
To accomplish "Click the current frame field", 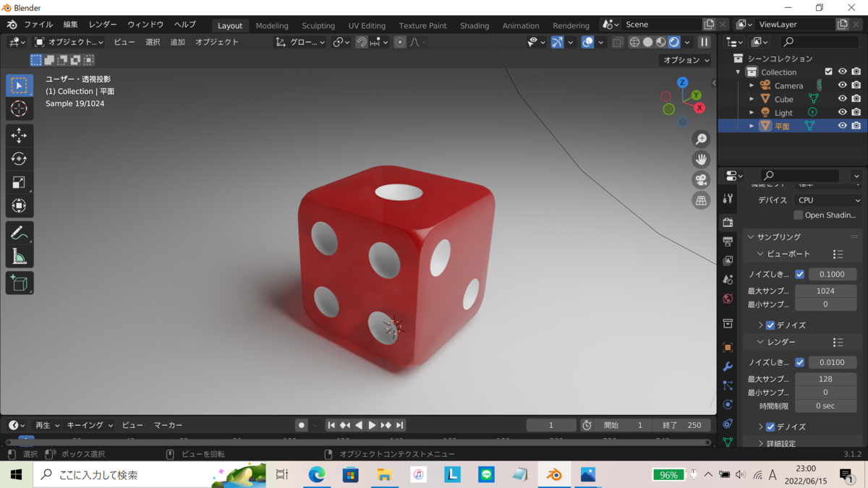I will pos(551,425).
